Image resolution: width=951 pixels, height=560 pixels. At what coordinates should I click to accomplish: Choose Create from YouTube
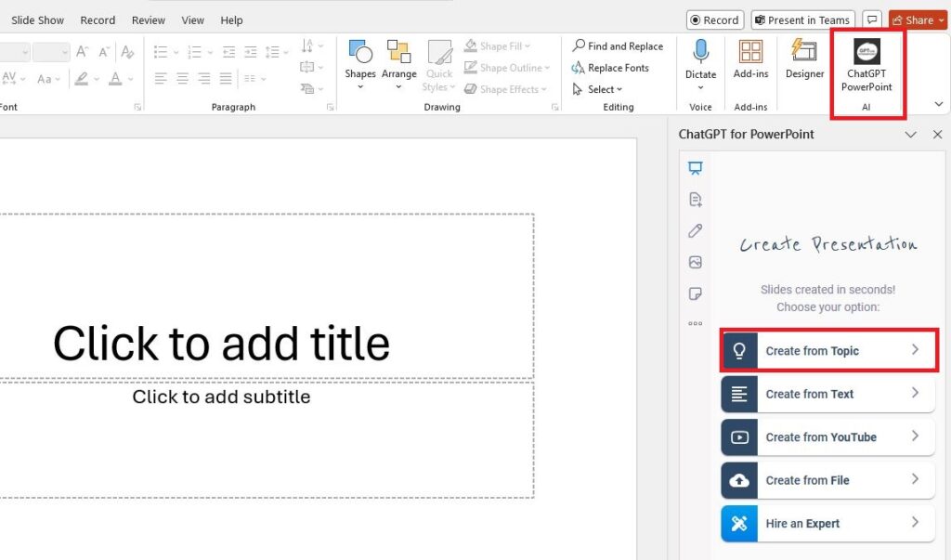827,436
